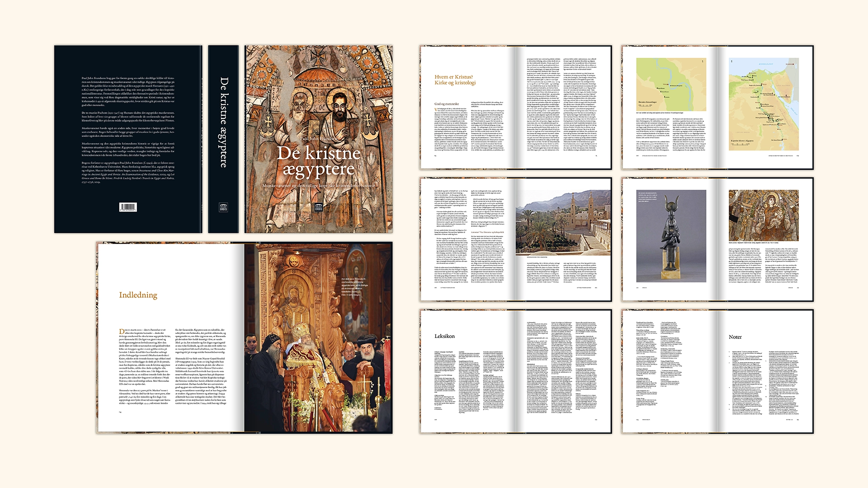Viewport: 868px width, 488px height.
Task: Click author name Paul John Frandsen on cover
Action: point(319,139)
